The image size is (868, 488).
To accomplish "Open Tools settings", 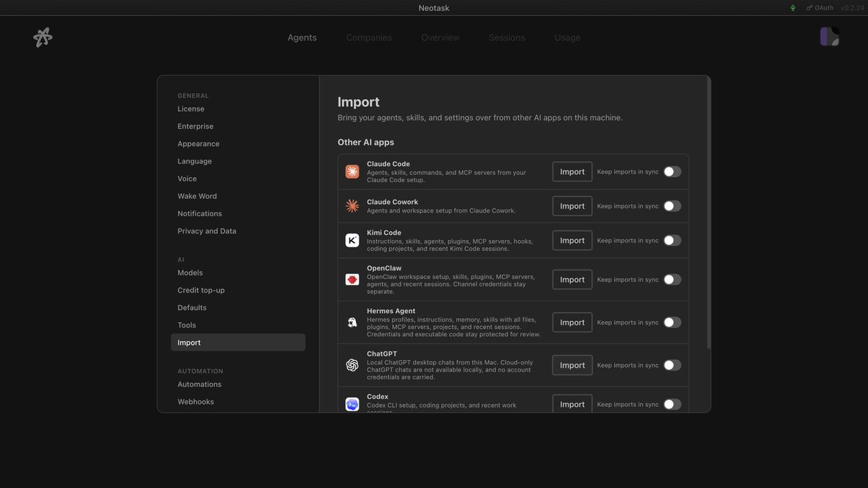I will pyautogui.click(x=238, y=325).
